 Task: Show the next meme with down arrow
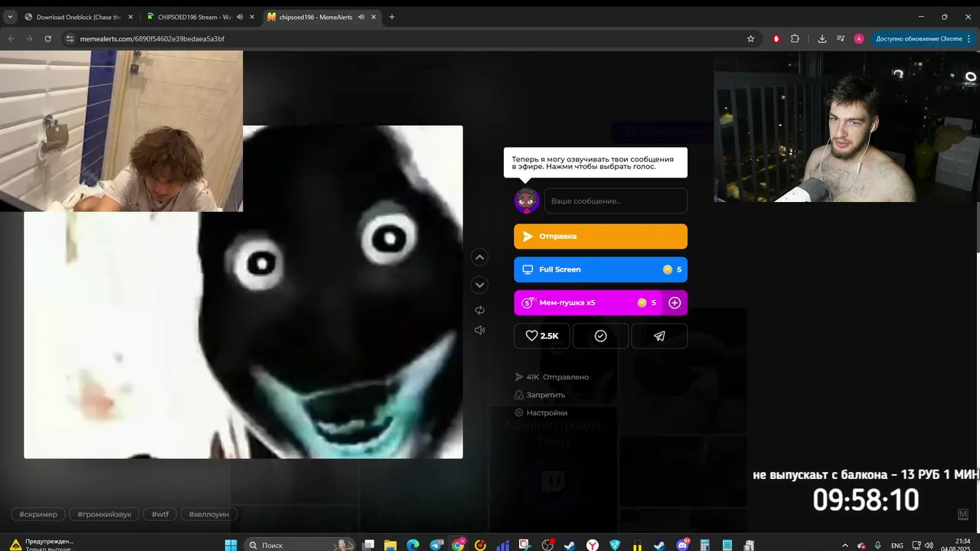pyautogui.click(x=479, y=285)
